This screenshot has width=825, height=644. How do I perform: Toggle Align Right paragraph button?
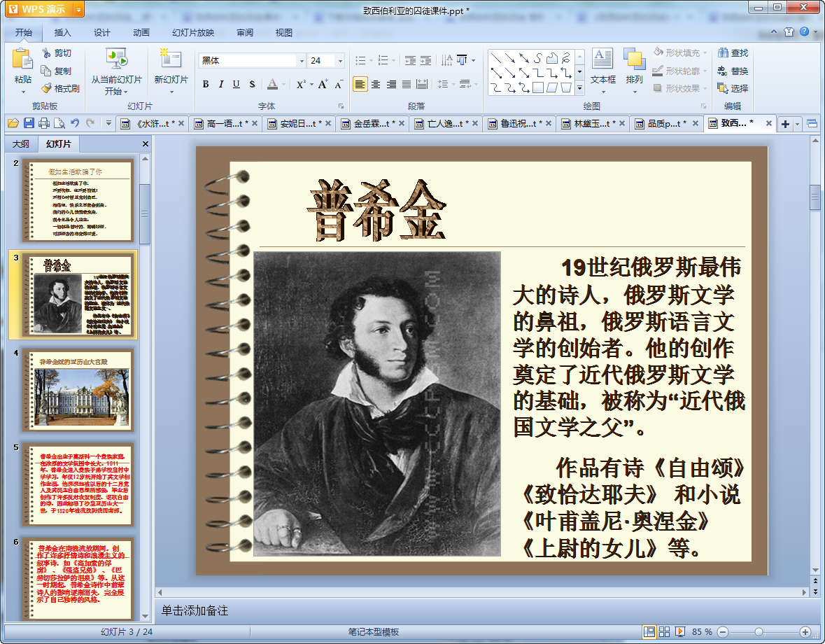point(391,84)
